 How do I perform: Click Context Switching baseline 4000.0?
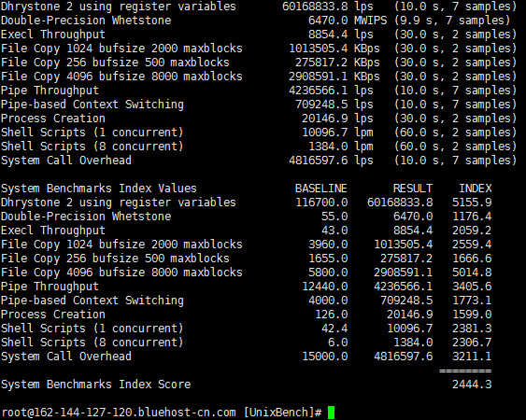point(328,301)
